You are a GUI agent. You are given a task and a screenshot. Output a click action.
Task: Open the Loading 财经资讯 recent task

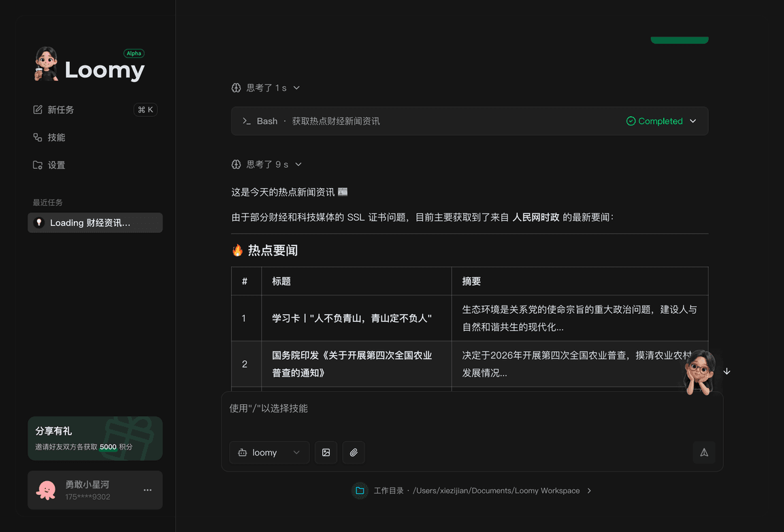[95, 223]
